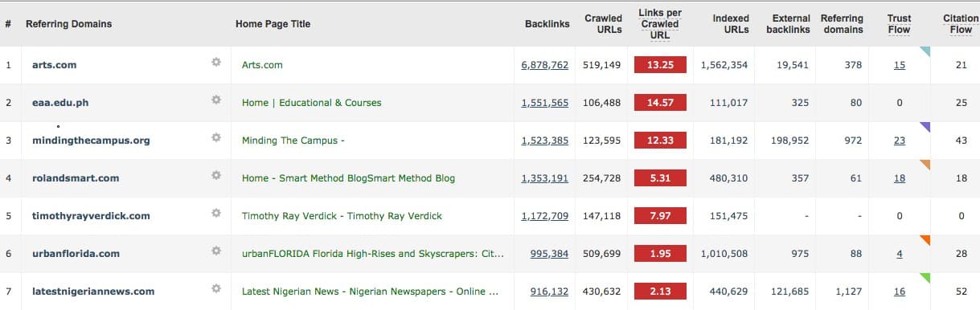
Task: Open the gear menu for eaa.edu.ph
Action: click(216, 100)
